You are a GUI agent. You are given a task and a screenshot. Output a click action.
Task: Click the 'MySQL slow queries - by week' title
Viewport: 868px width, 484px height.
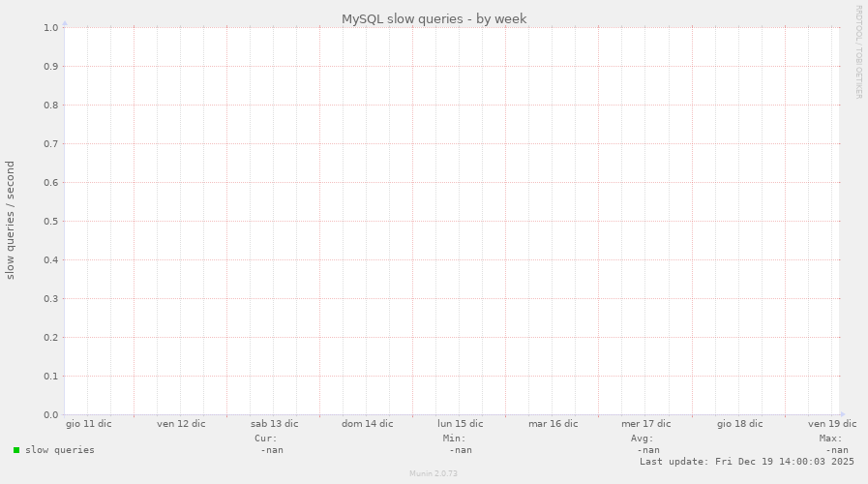pyautogui.click(x=434, y=18)
